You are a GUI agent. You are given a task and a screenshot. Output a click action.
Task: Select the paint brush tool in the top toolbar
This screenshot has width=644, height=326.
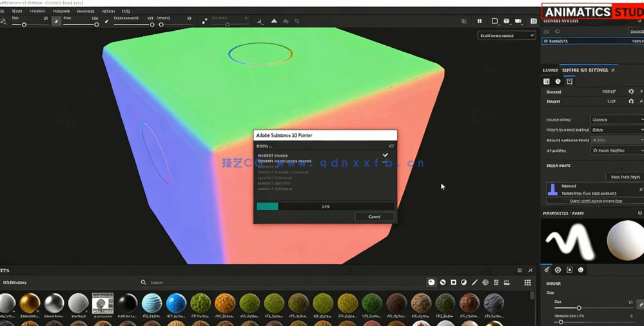(x=56, y=21)
